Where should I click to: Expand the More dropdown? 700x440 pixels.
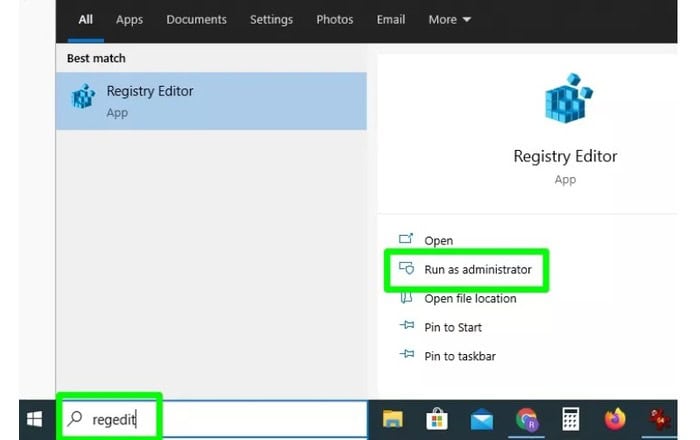(x=450, y=20)
